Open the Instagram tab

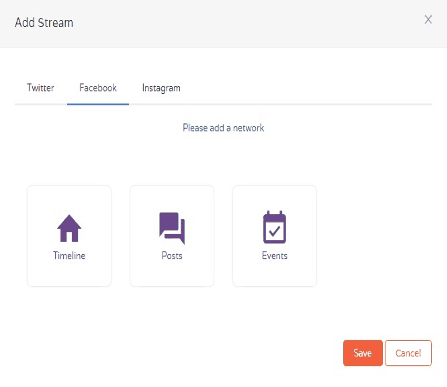click(x=161, y=88)
